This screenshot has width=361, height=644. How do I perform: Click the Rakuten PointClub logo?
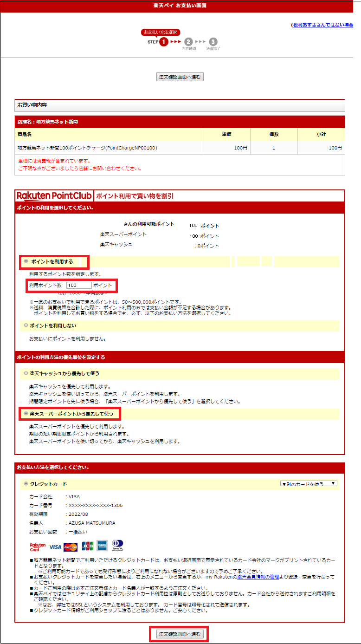[x=55, y=195]
